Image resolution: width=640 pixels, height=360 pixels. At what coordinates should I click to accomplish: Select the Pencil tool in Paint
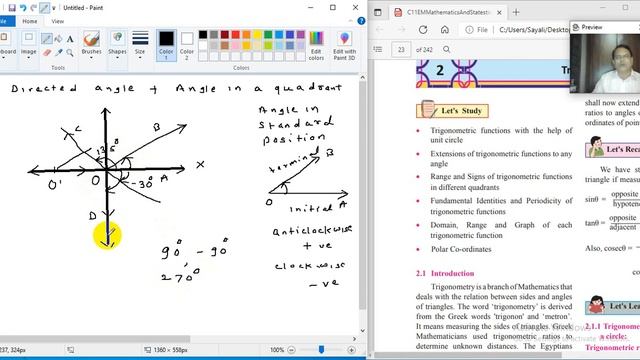pyautogui.click(x=47, y=39)
